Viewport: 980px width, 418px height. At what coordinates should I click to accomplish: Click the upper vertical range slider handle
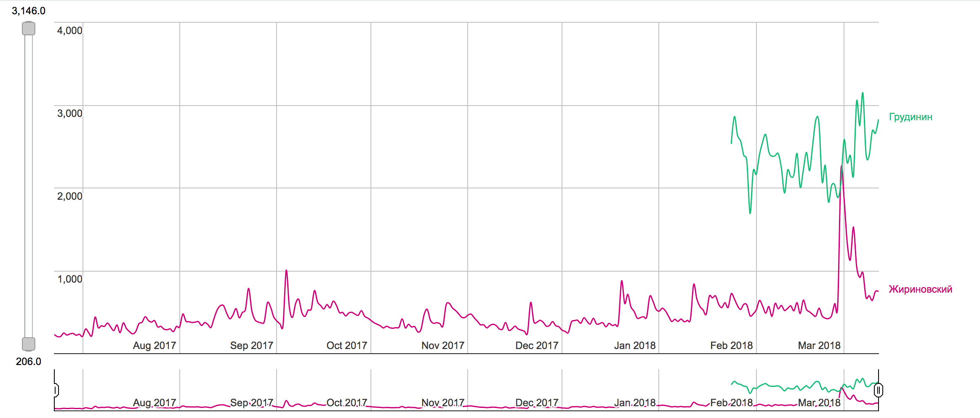29,29
